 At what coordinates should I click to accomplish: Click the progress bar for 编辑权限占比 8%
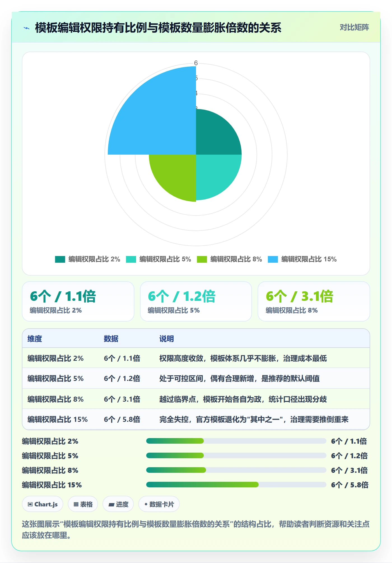(236, 470)
